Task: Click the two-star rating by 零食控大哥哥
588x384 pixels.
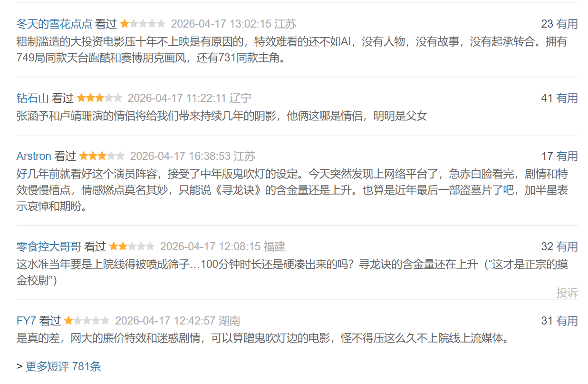Action: pyautogui.click(x=132, y=246)
